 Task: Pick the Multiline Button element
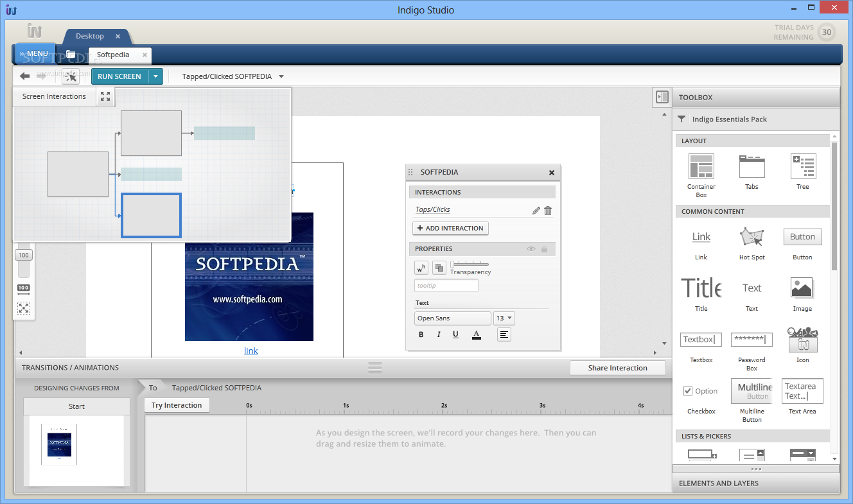(x=752, y=401)
